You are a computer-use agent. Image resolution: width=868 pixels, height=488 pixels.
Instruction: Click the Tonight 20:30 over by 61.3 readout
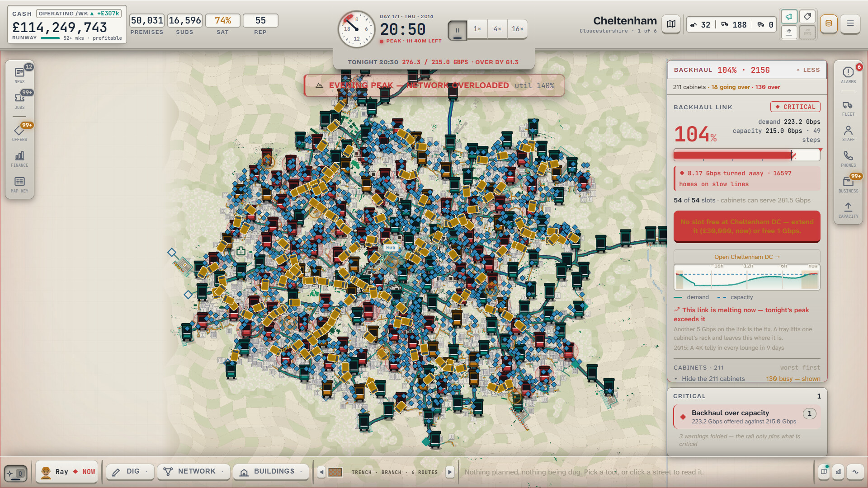click(433, 62)
